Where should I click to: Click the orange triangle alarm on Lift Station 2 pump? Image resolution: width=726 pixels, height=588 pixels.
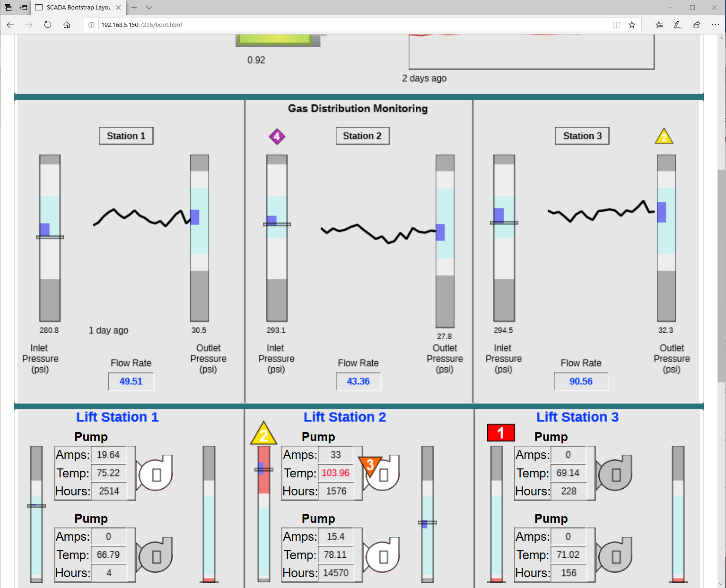370,465
